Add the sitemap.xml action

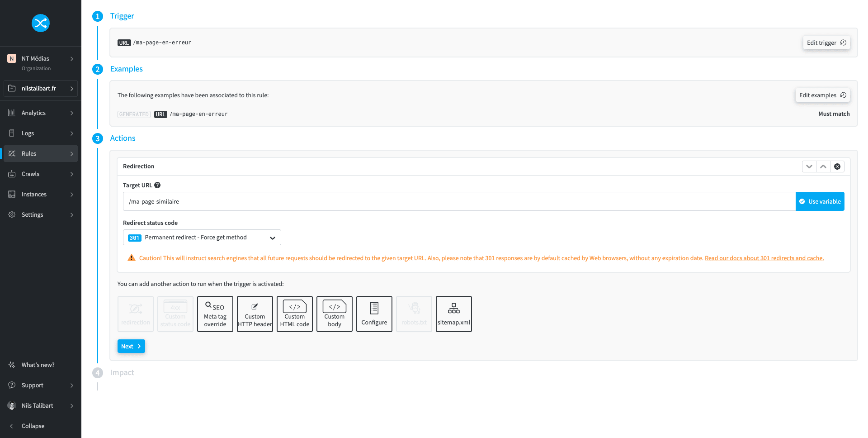(454, 314)
